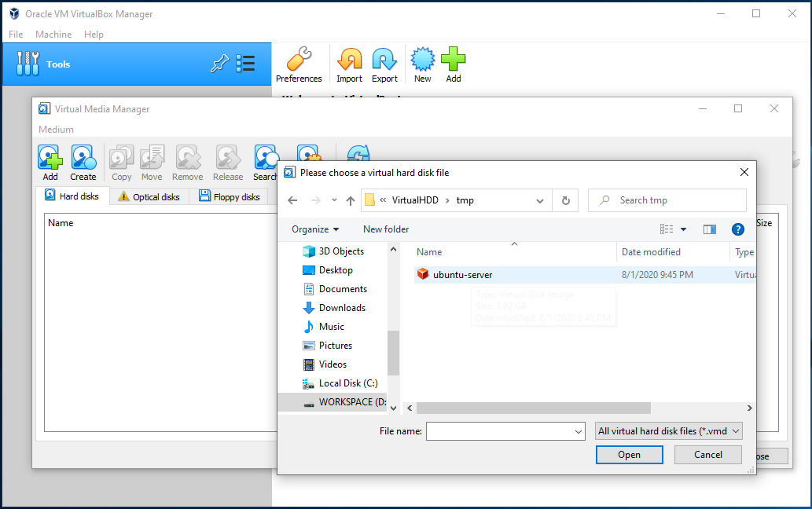Open the Medium menu
This screenshot has height=509, width=812.
[56, 130]
